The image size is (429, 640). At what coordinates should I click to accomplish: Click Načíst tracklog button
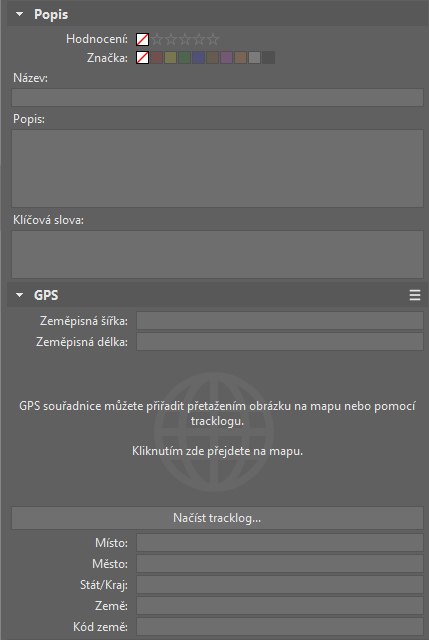click(217, 518)
